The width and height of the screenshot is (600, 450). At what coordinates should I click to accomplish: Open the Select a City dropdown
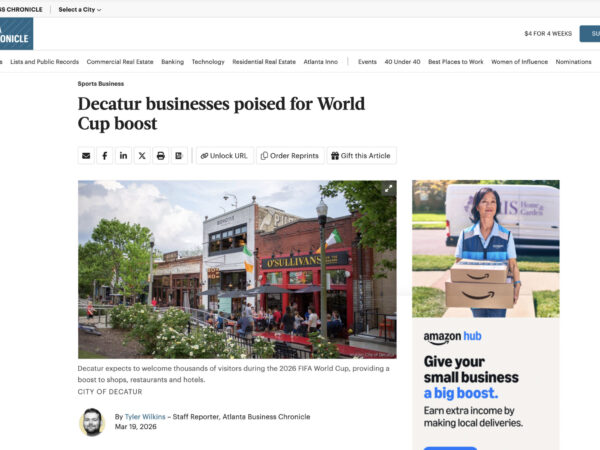click(x=80, y=9)
